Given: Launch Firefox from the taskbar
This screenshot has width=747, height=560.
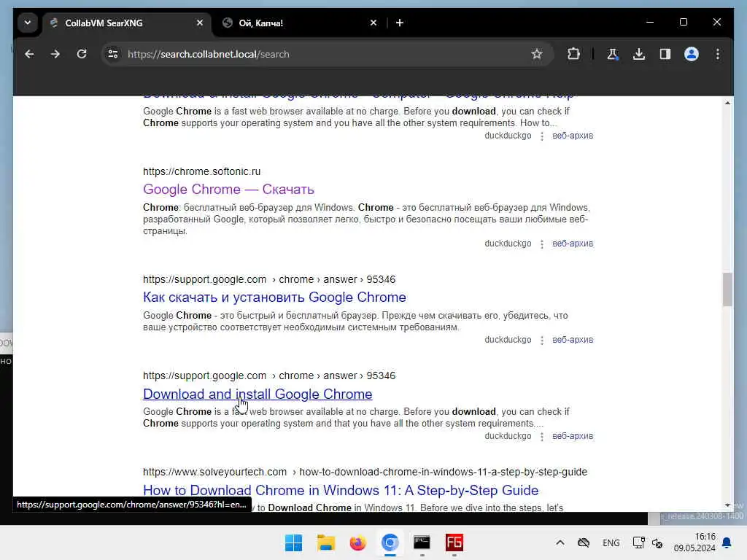Looking at the screenshot, I should pyautogui.click(x=357, y=542).
